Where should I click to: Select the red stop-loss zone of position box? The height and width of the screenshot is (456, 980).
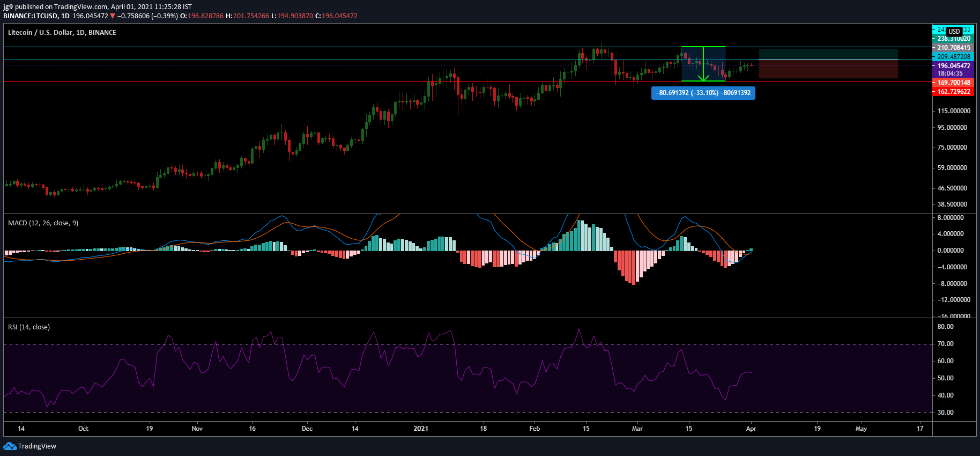tap(828, 69)
